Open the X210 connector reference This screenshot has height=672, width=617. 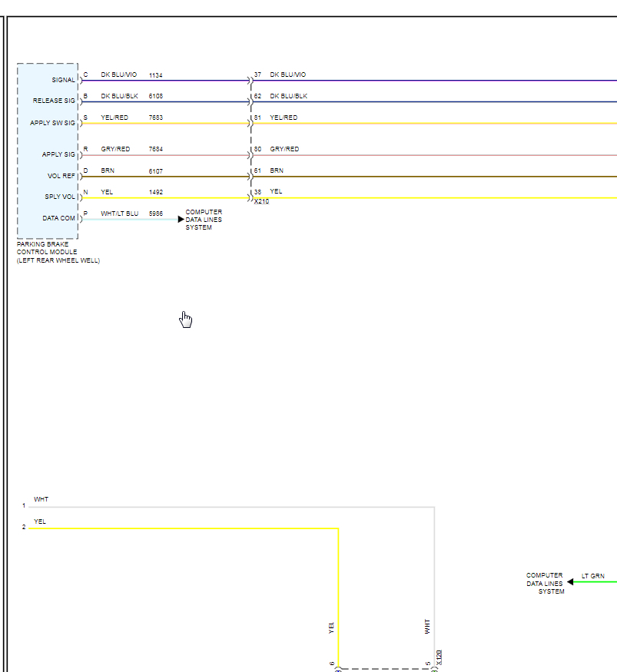click(x=261, y=201)
